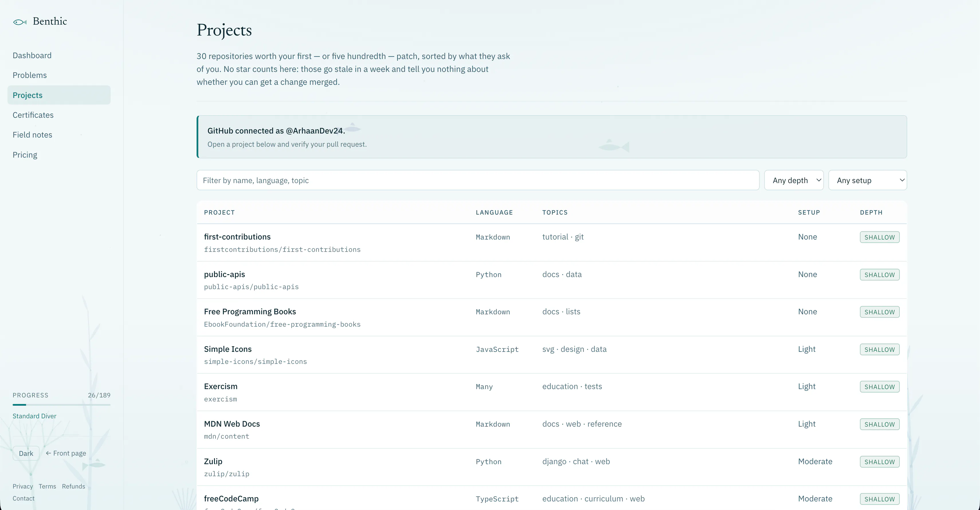Click the Setup column header

809,213
